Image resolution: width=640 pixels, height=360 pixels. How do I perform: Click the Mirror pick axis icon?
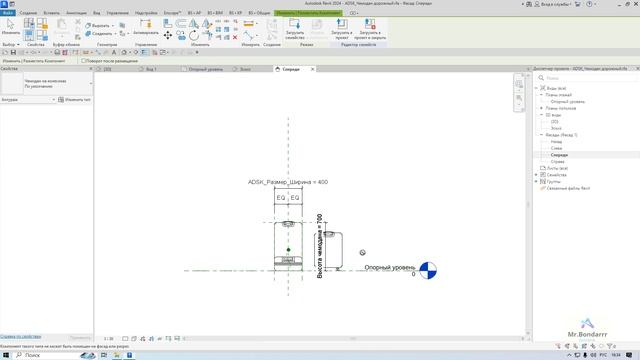tap(194, 24)
